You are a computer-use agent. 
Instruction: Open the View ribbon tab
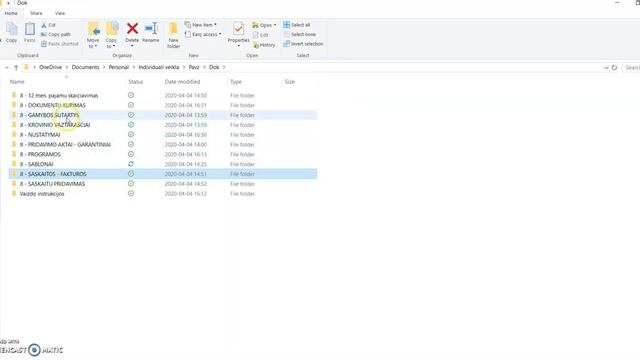(x=60, y=13)
